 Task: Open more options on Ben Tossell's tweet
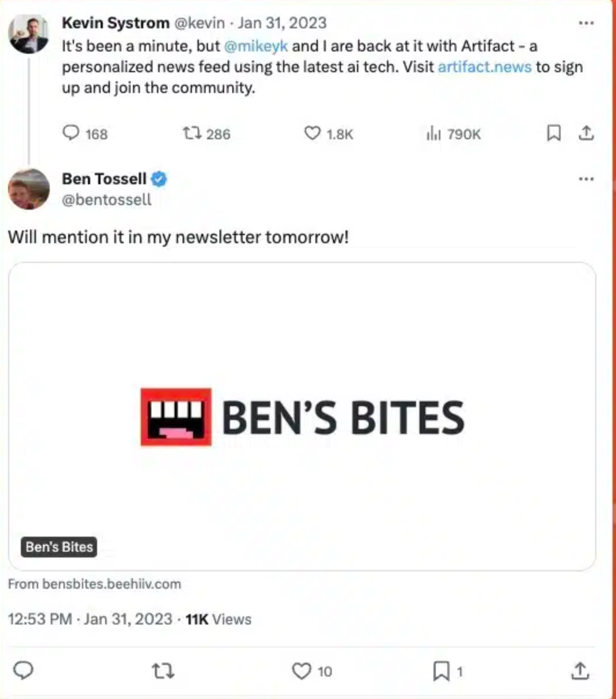586,179
